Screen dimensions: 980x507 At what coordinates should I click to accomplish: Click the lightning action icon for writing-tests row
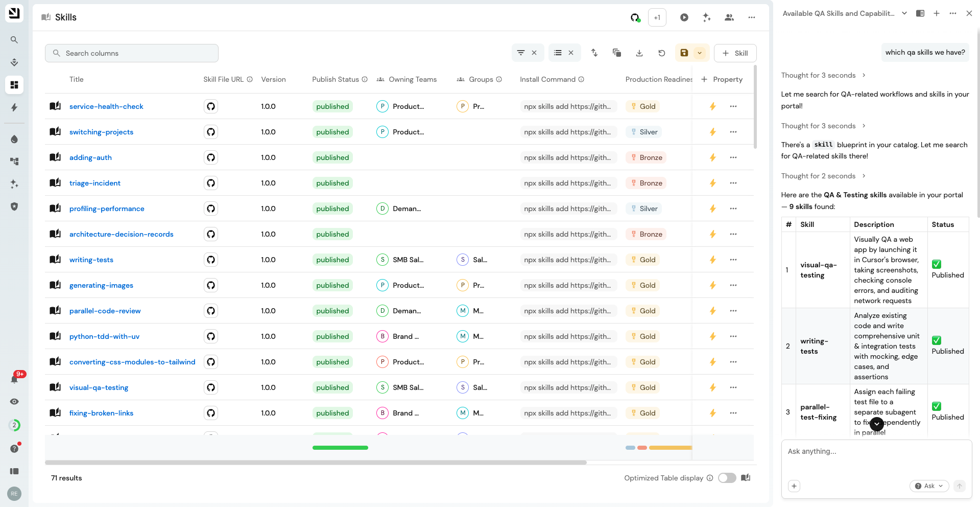pyautogui.click(x=713, y=260)
